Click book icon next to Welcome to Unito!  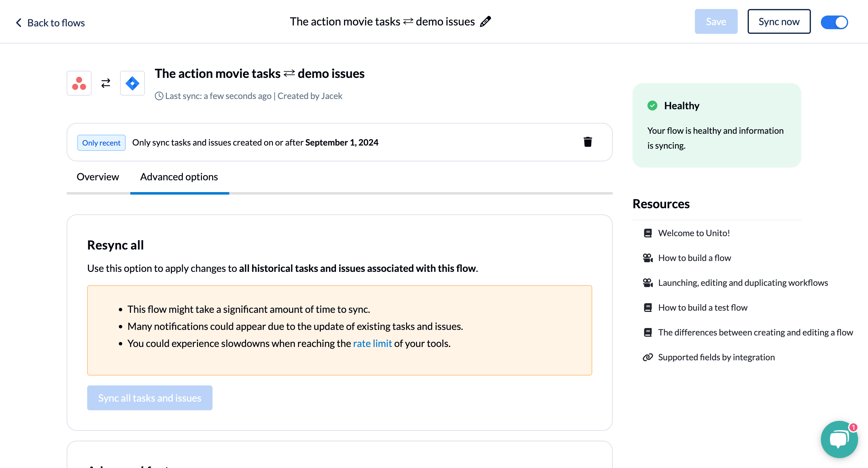[648, 233]
